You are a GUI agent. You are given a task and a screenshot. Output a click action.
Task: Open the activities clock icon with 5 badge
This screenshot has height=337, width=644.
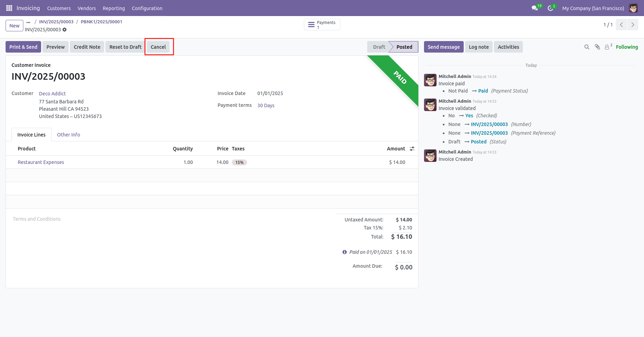tap(550, 8)
